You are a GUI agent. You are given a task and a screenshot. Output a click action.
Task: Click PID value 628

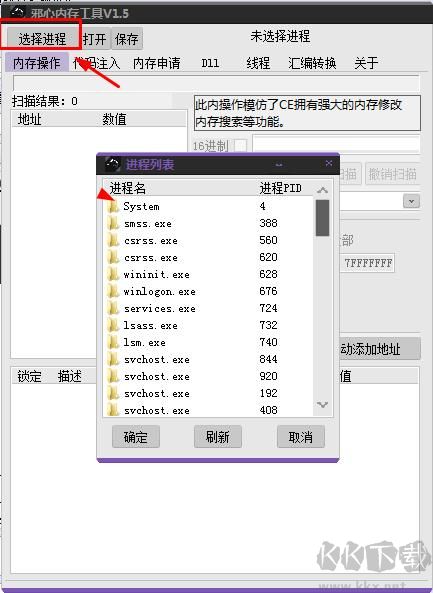[268, 274]
